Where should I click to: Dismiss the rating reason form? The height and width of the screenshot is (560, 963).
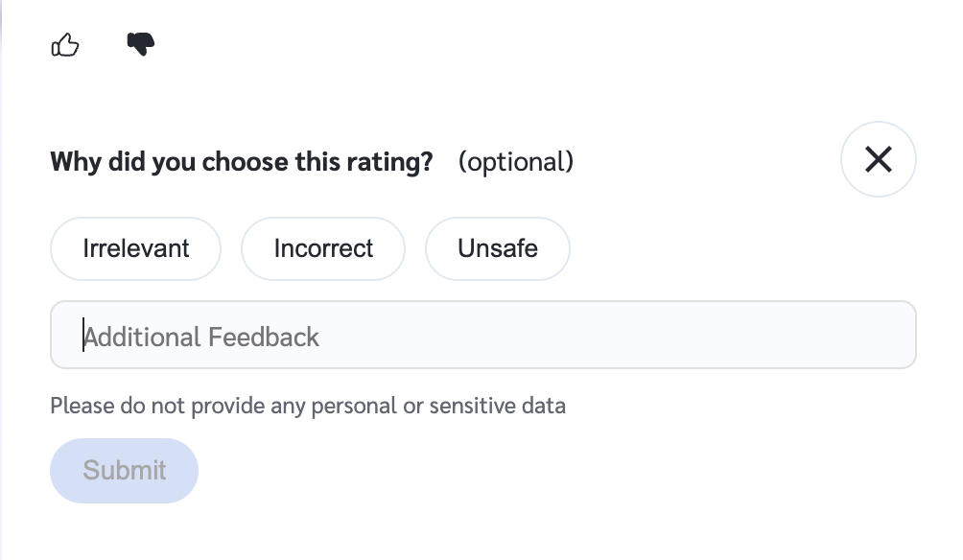878,159
